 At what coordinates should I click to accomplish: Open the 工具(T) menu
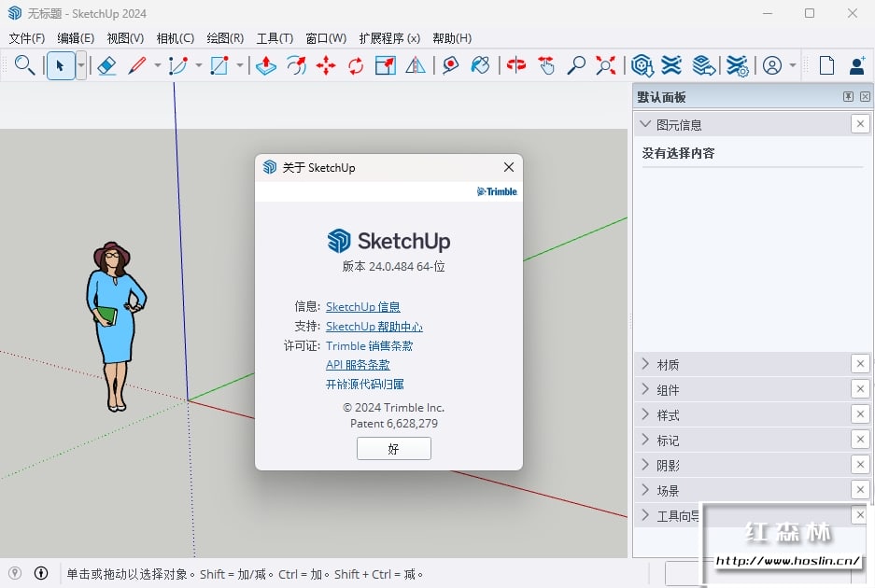click(x=275, y=38)
